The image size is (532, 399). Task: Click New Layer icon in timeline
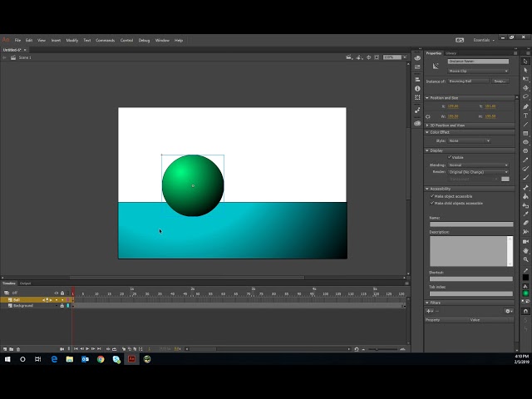(x=5, y=349)
